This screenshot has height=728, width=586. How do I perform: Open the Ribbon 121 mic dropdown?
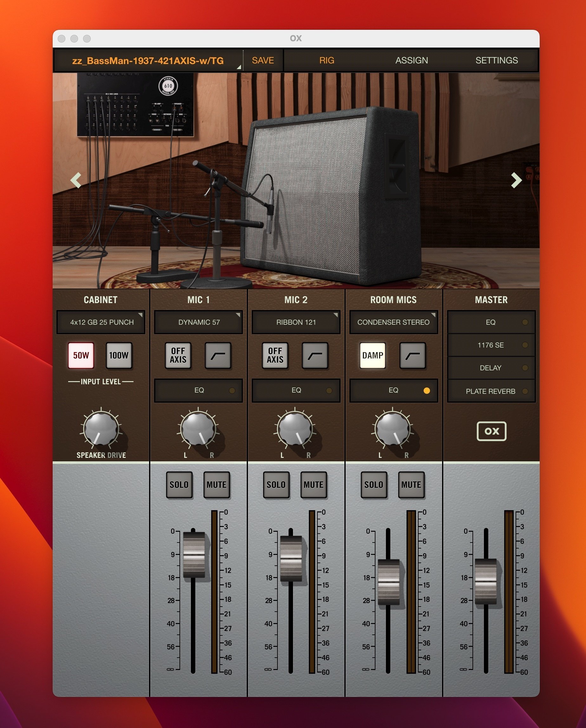click(296, 322)
